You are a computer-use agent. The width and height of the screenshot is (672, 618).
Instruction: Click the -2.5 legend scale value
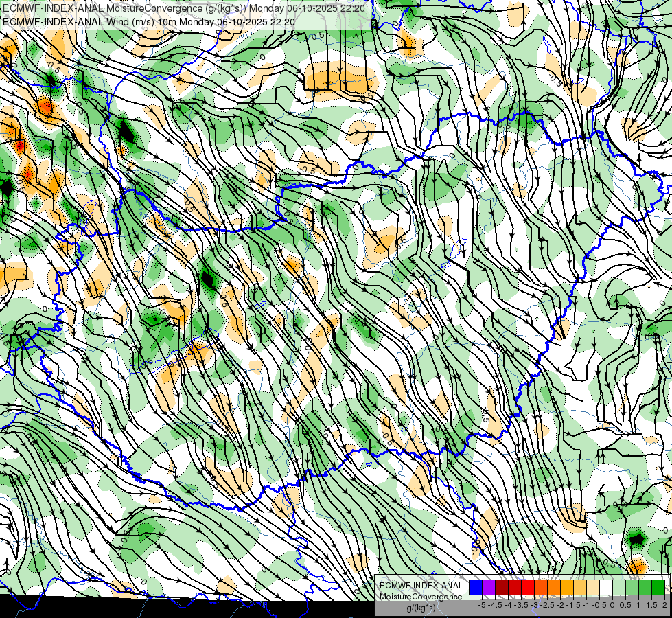coord(547,605)
